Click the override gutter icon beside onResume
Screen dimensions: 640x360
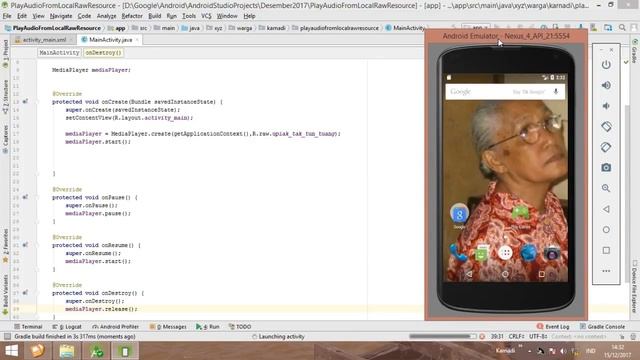pos(25,244)
